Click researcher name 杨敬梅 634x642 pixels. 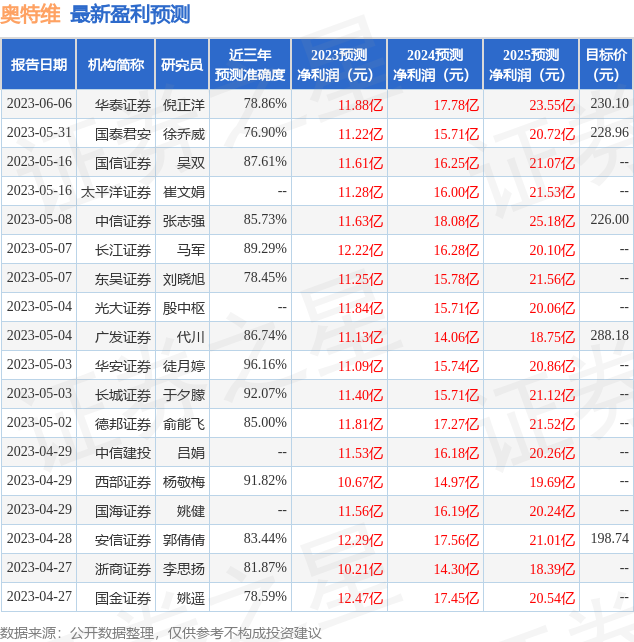(x=184, y=483)
